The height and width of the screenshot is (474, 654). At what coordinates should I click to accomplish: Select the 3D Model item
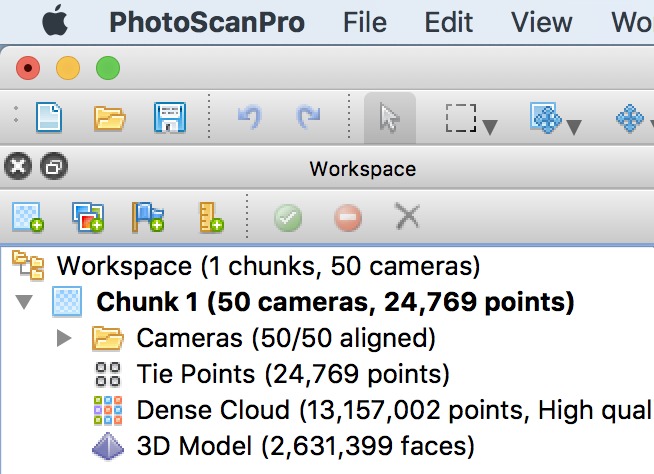305,445
